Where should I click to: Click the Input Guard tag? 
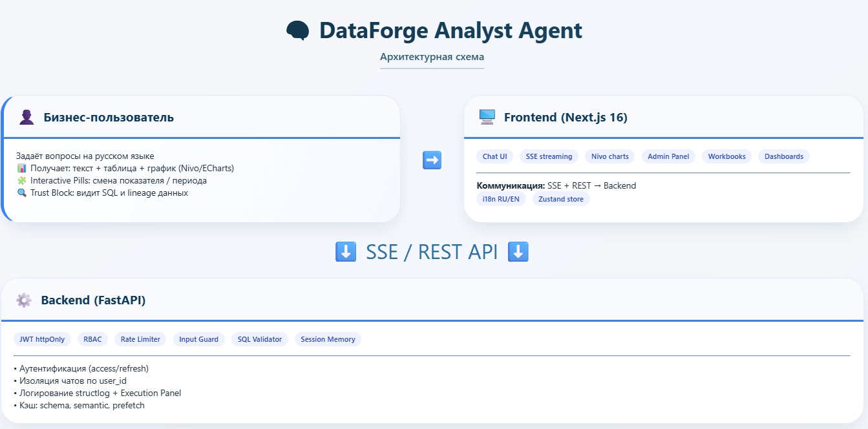tap(198, 339)
